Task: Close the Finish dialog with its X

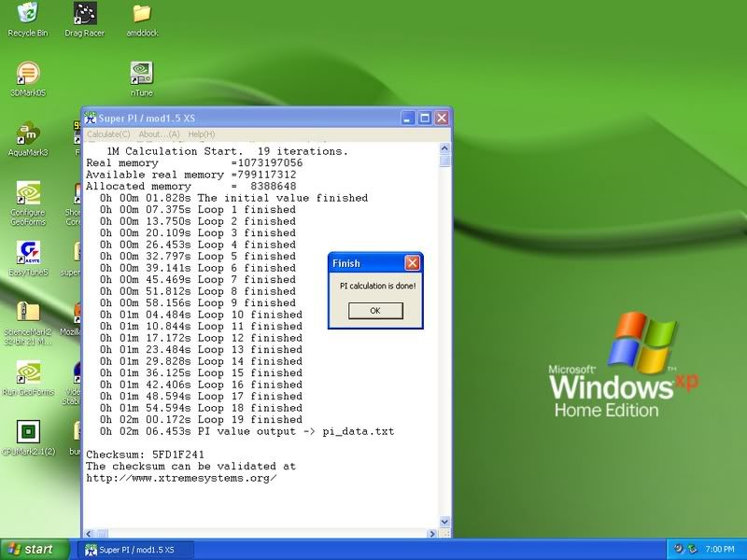Action: point(412,263)
